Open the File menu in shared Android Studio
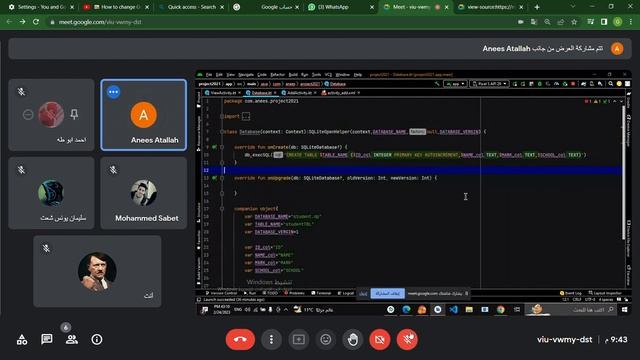Image resolution: width=640 pixels, height=360 pixels. pos(209,75)
